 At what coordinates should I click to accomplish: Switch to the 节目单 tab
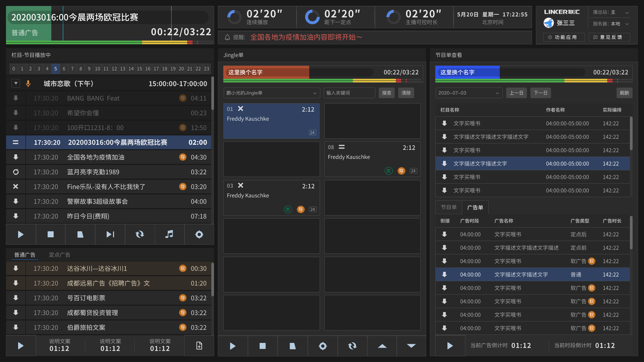pyautogui.click(x=448, y=207)
